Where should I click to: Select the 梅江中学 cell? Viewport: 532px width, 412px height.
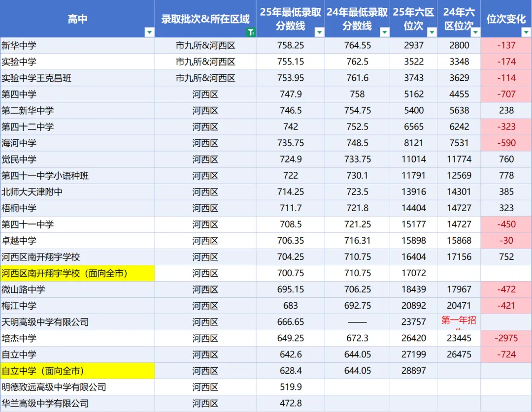(77, 306)
